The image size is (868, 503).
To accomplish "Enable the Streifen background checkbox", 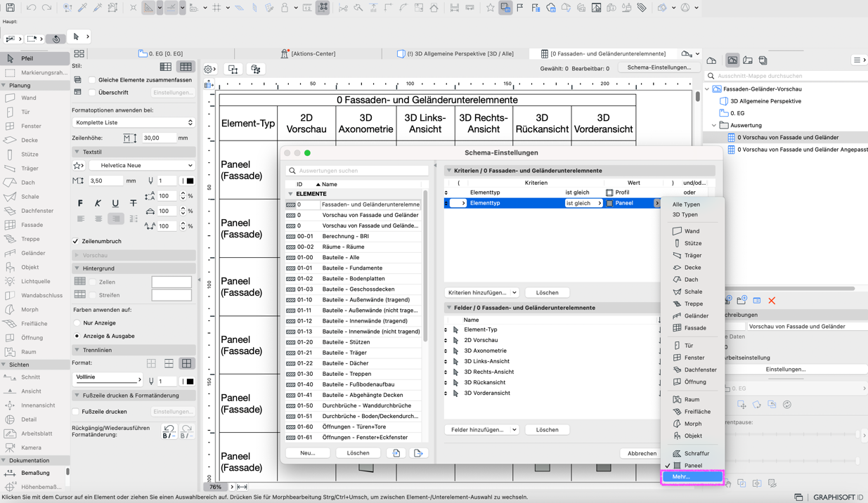I will (93, 295).
